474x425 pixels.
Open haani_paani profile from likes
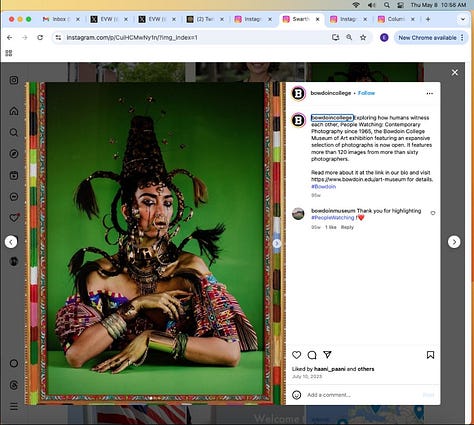329,369
